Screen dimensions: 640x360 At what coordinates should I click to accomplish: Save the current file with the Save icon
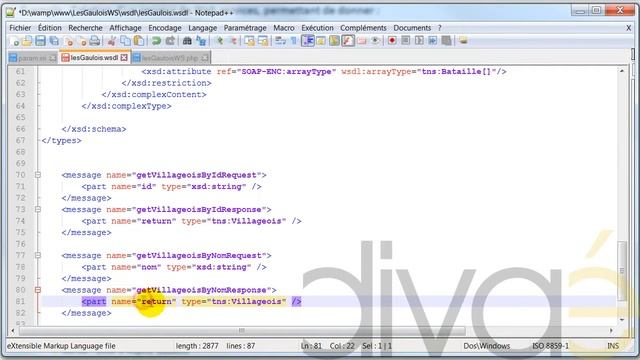pyautogui.click(x=40, y=40)
